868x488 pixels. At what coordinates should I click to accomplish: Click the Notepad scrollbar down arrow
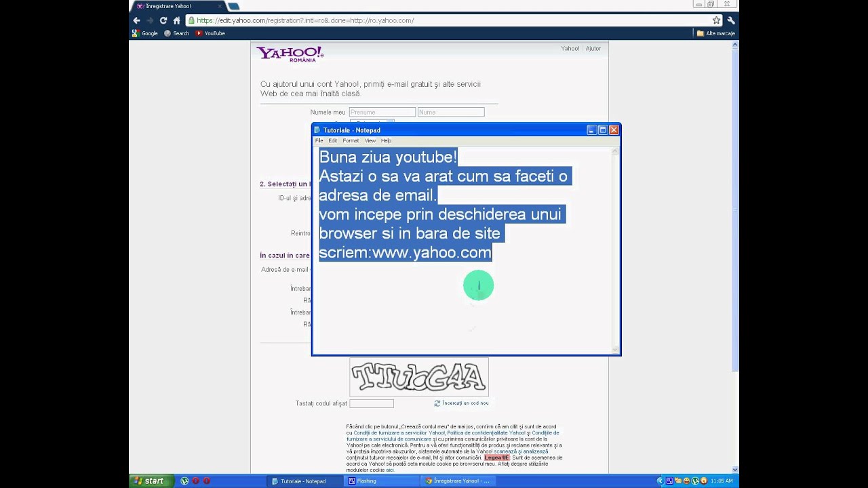[616, 350]
